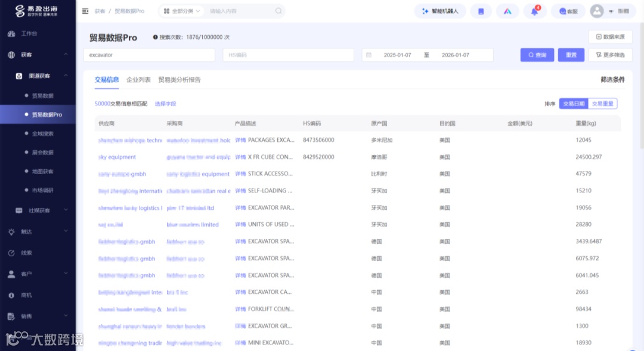Click the 重置 reset button
The height and width of the screenshot is (351, 644).
[571, 55]
